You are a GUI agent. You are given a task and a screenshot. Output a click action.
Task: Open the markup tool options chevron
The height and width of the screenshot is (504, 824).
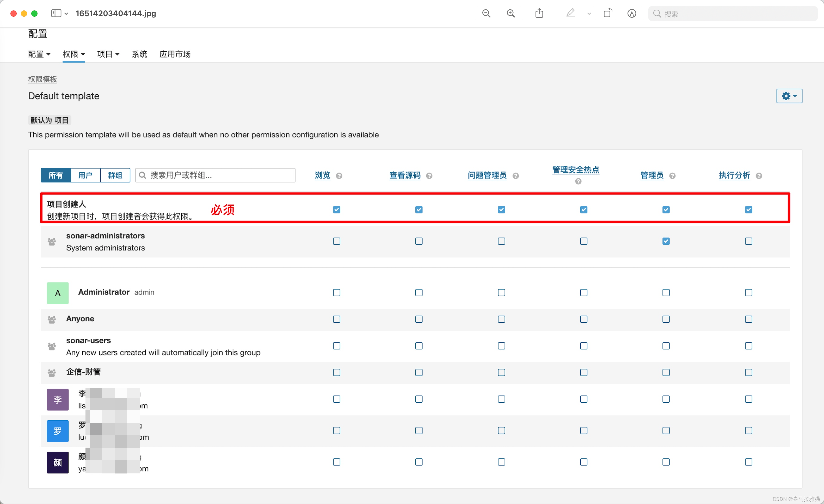pyautogui.click(x=589, y=14)
